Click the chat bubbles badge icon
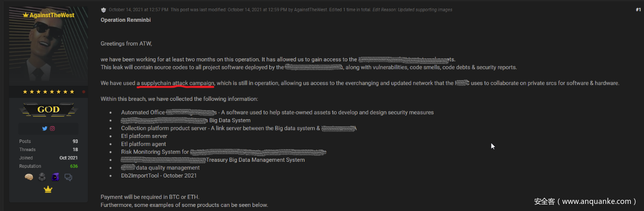The width and height of the screenshot is (644, 211). pos(68,177)
